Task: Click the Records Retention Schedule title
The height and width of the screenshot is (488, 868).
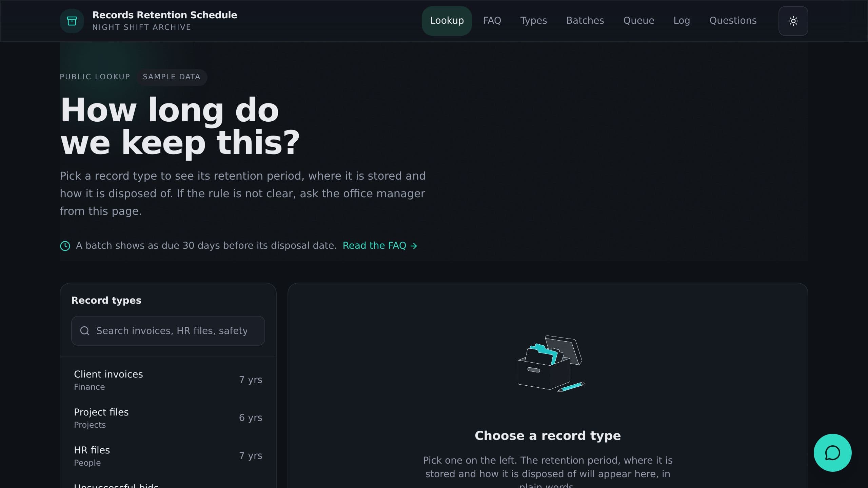Action: point(165,15)
